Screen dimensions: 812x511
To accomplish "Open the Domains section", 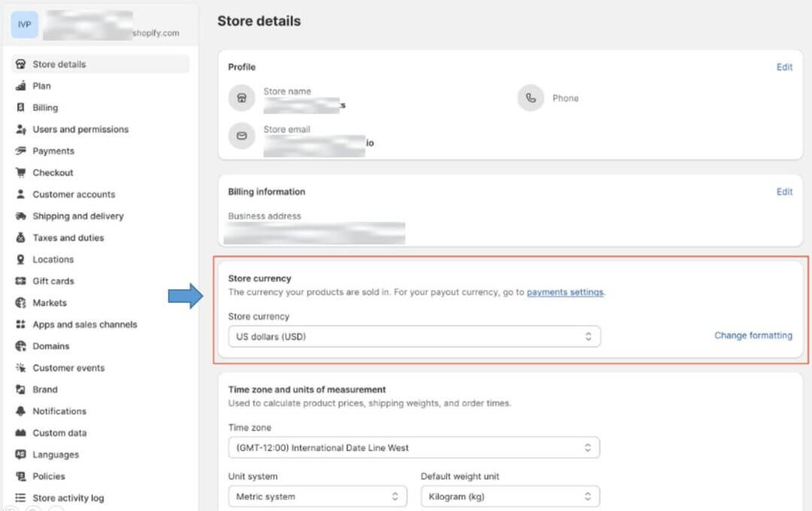I will (49, 346).
